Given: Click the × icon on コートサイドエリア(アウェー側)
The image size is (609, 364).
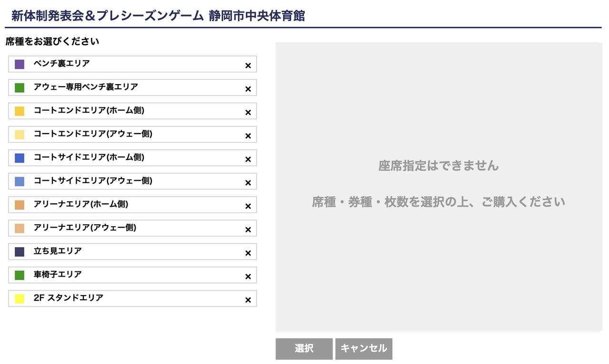Looking at the screenshot, I should pos(248,183).
